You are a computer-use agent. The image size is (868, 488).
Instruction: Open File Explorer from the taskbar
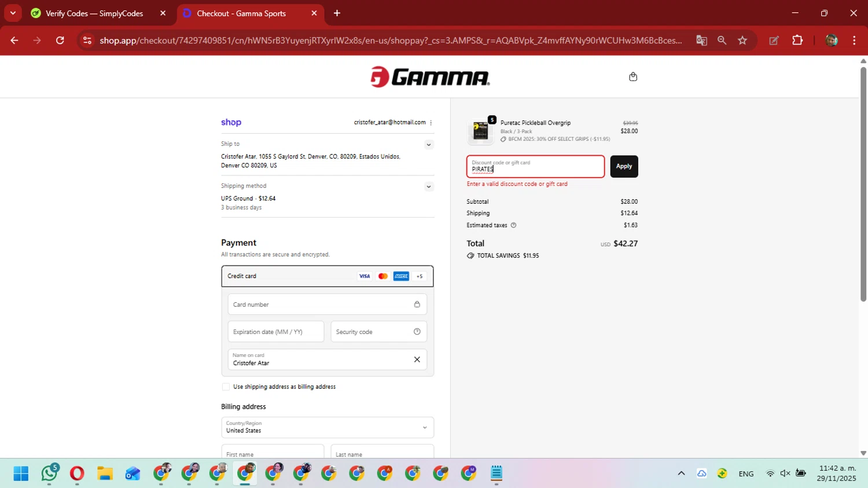tap(105, 474)
